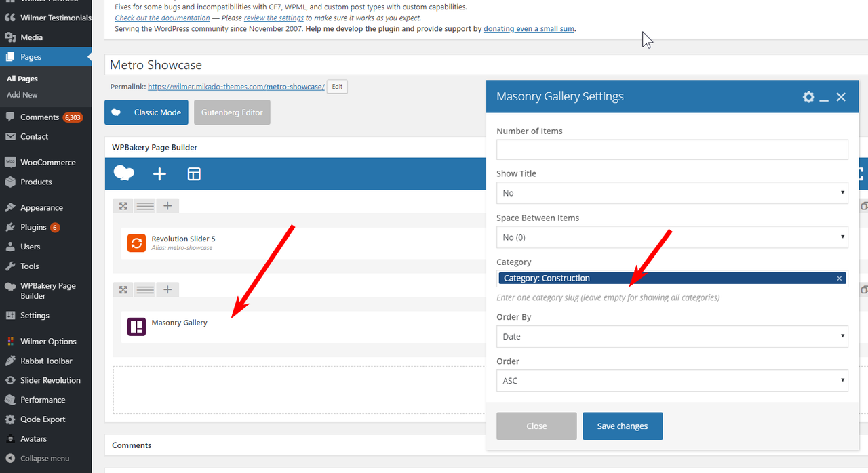Click the Number of Items input field
Screen dimensions: 868x473
[x=672, y=150]
